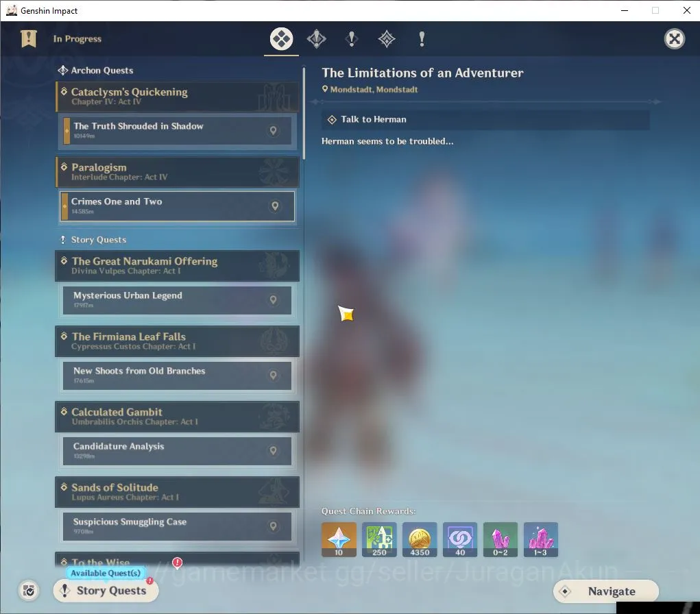Click location pin for Mysterious Urban Legend
The height and width of the screenshot is (614, 700).
pyautogui.click(x=274, y=300)
